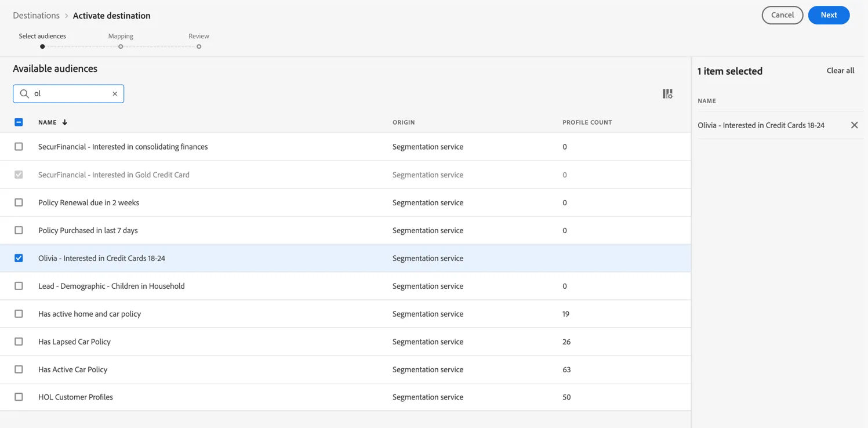Click profile count 63 for Active Car Policy
The height and width of the screenshot is (428, 868).
(566, 369)
